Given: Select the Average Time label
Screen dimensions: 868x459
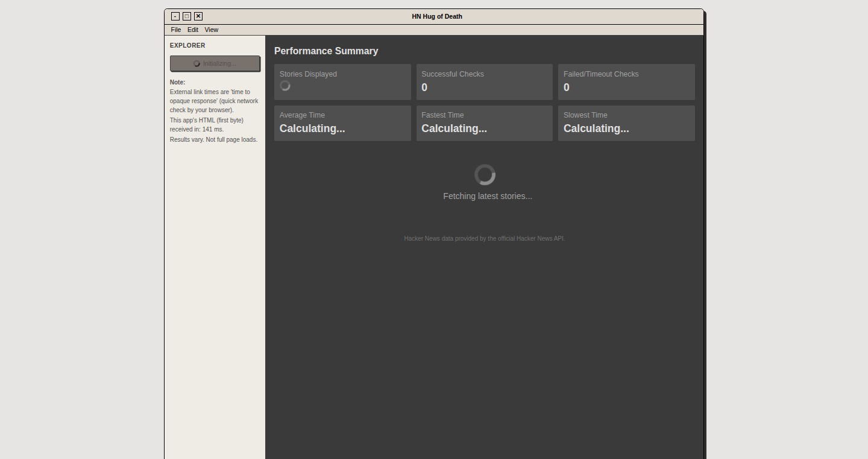Looking at the screenshot, I should pos(302,115).
